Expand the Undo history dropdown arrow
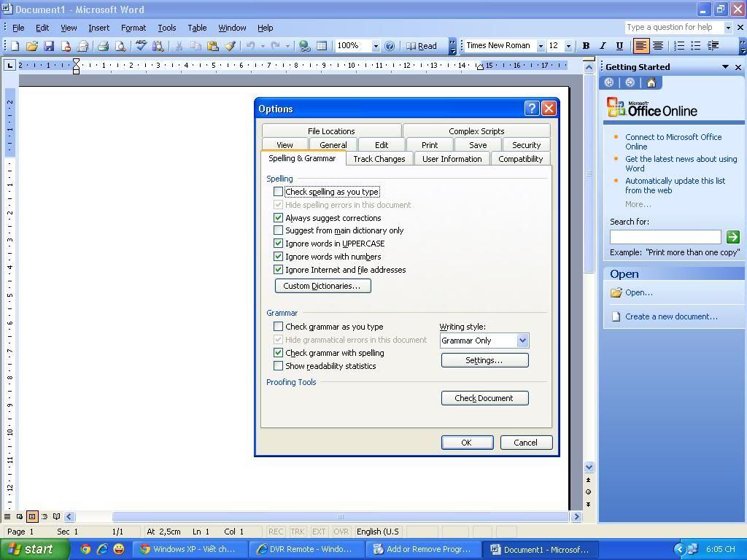This screenshot has height=560, width=747. click(x=263, y=46)
